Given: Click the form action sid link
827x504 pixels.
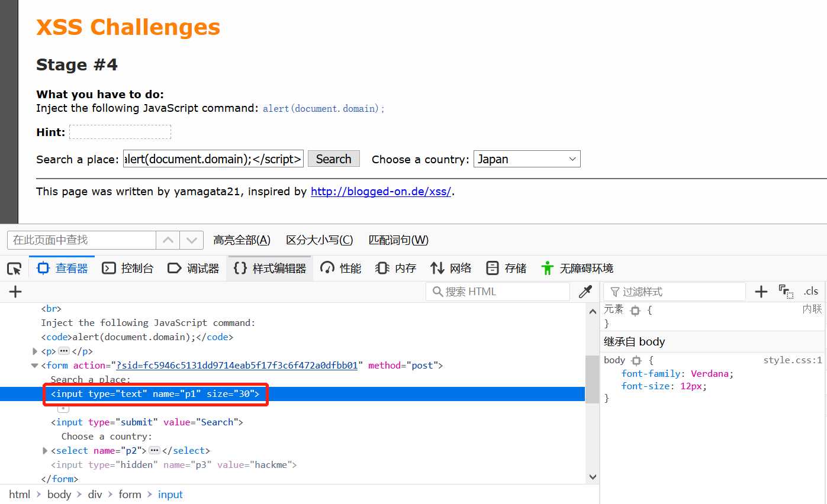Looking at the screenshot, I should (x=237, y=366).
